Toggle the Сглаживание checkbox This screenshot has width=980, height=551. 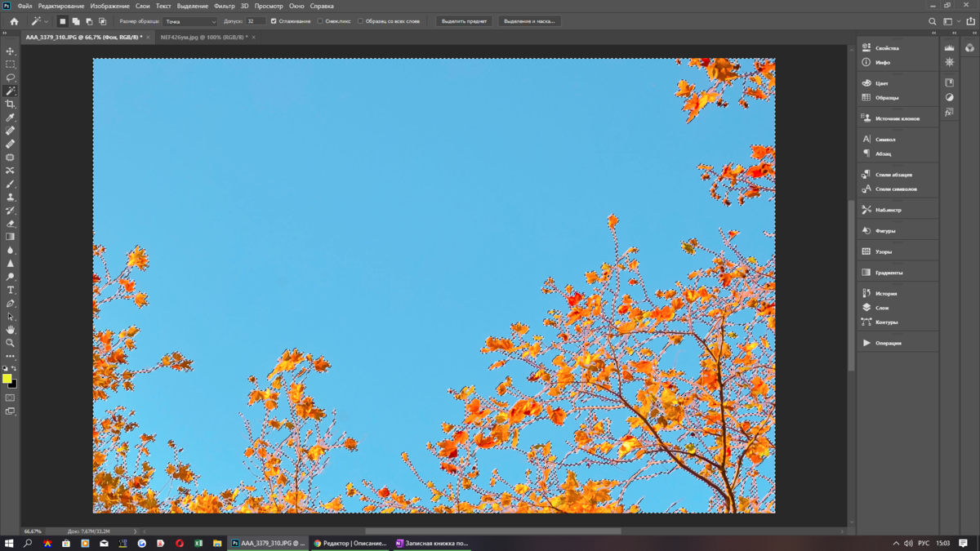click(274, 21)
